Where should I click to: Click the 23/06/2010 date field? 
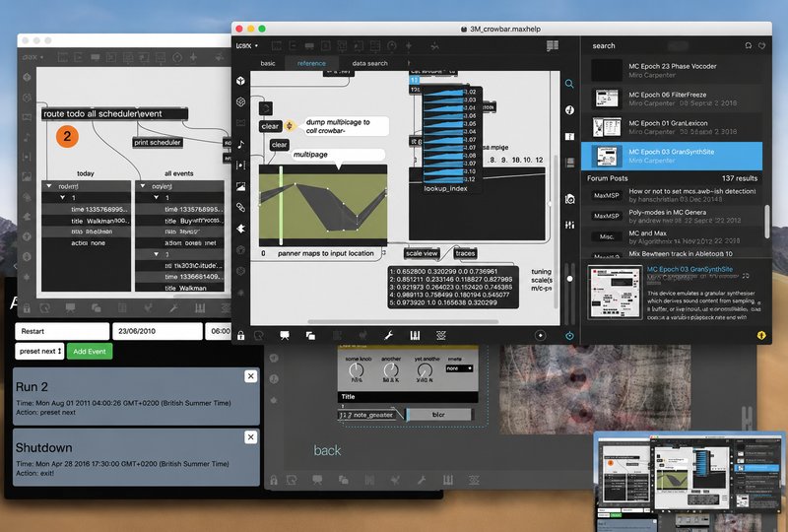point(158,331)
